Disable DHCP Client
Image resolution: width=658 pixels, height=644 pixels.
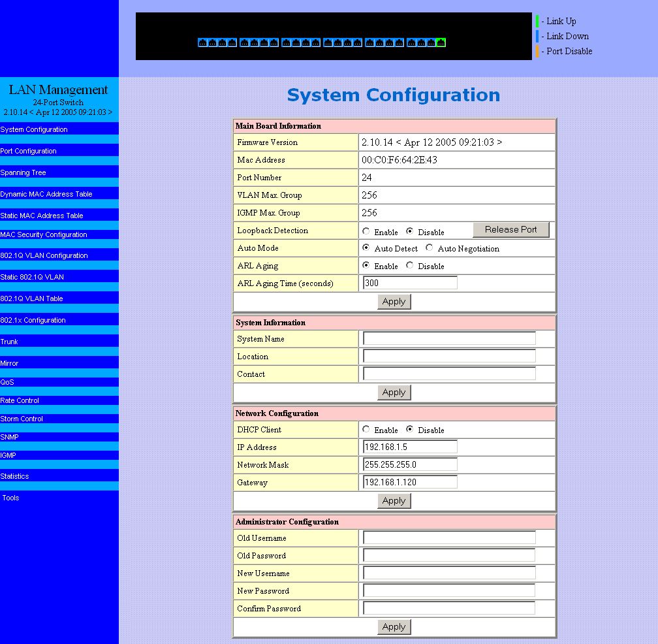point(409,429)
